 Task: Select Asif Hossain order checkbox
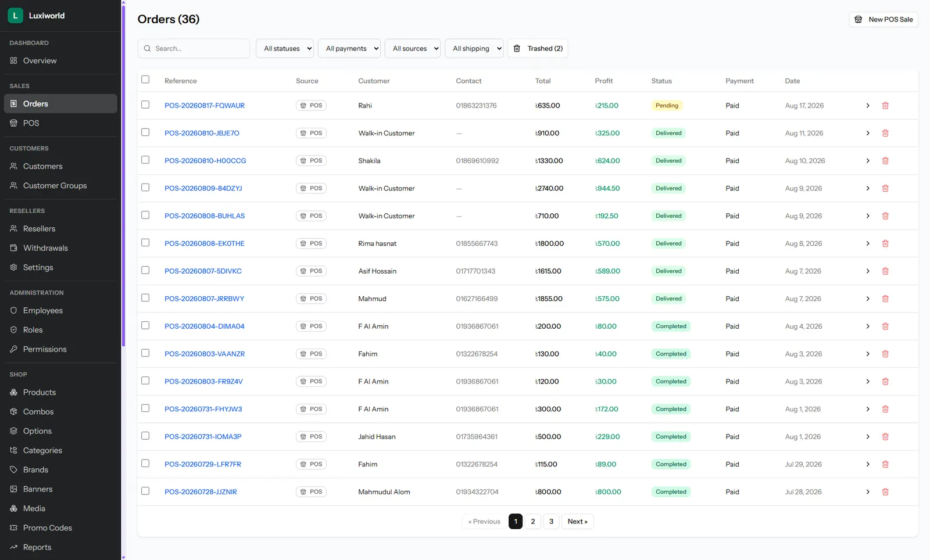coord(145,270)
